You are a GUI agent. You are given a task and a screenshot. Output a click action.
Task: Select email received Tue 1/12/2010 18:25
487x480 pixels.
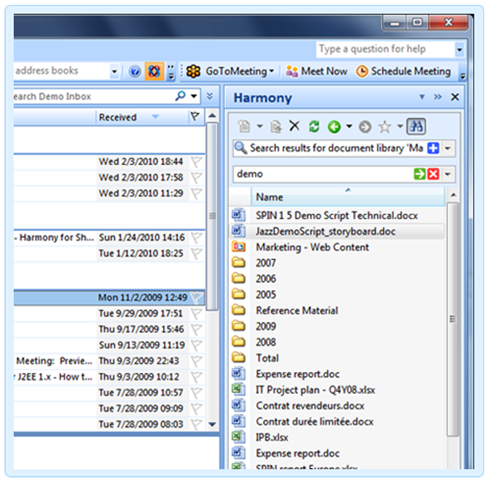109,254
